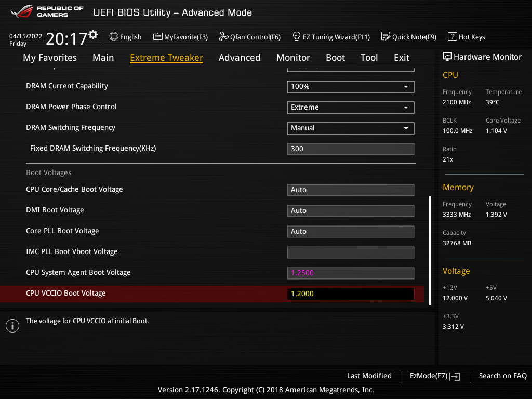Go to the Monitor tab
Screen dimensions: 532x399
click(293, 58)
